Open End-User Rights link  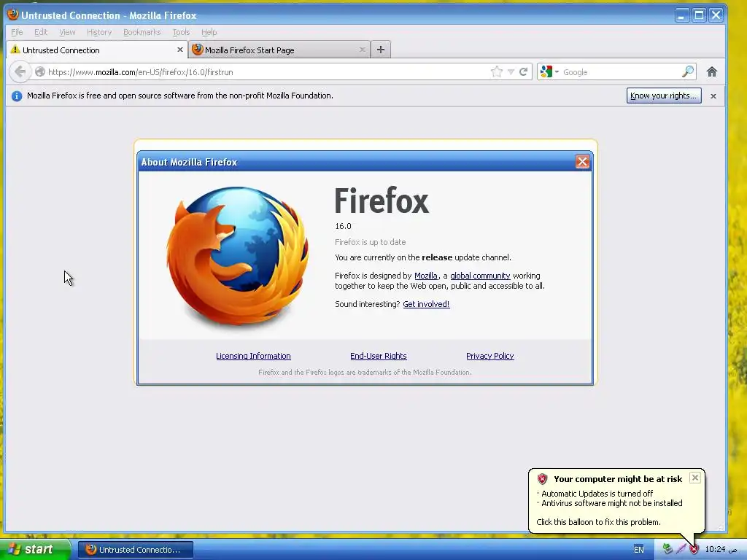pos(379,356)
